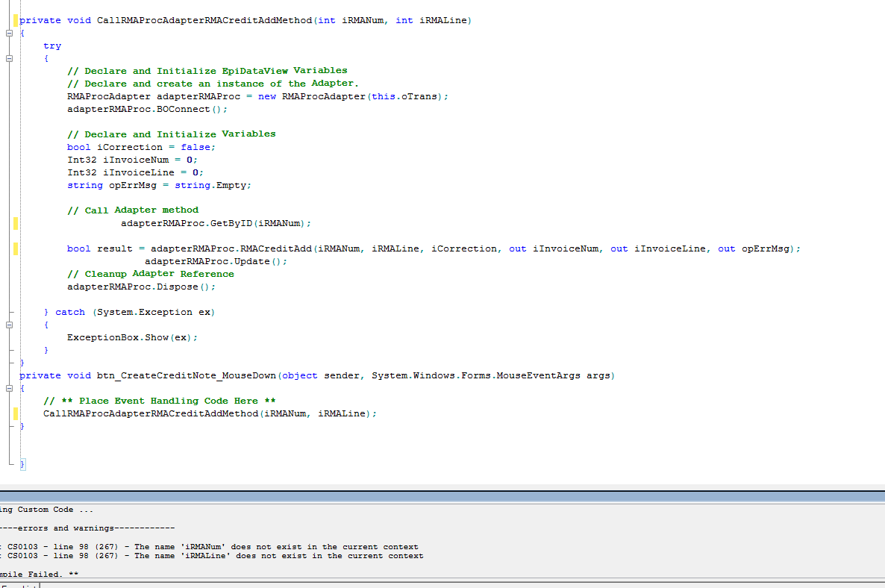Image resolution: width=885 pixels, height=588 pixels.
Task: Click comment 'Place Event Handling Code Here'
Action: [160, 401]
